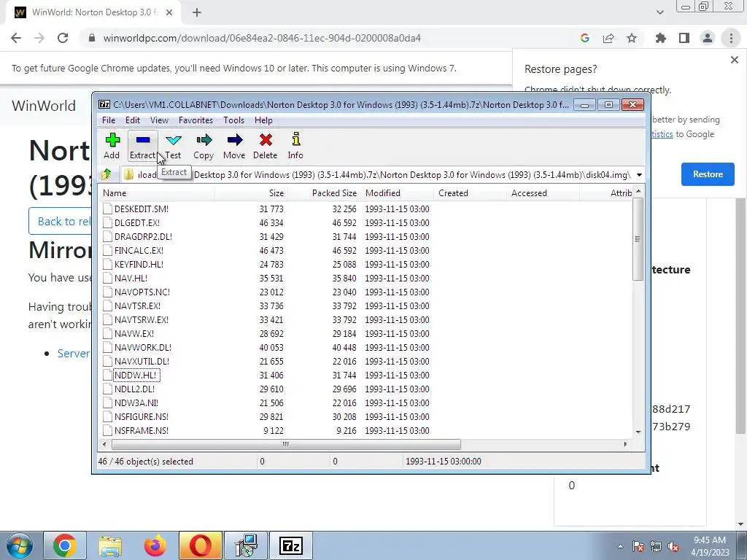Image resolution: width=747 pixels, height=560 pixels.
Task: Select file NSFIGURE.NS!
Action: pyautogui.click(x=141, y=416)
